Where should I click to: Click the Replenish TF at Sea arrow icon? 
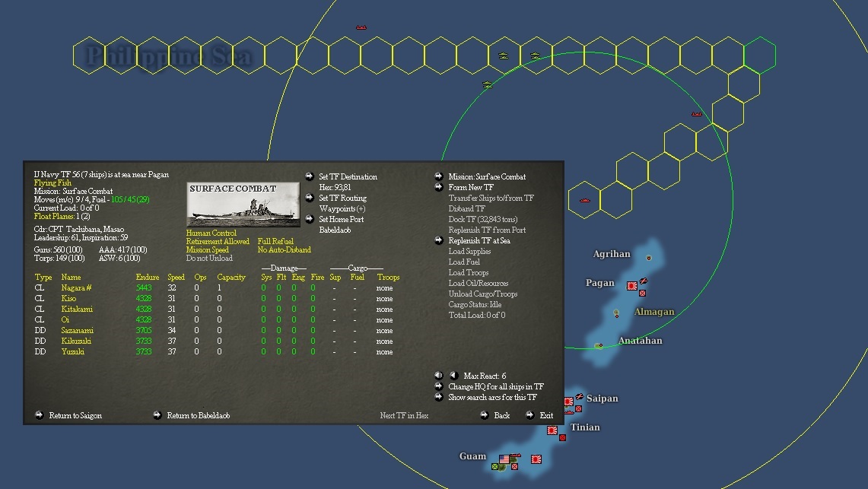pyautogui.click(x=439, y=240)
